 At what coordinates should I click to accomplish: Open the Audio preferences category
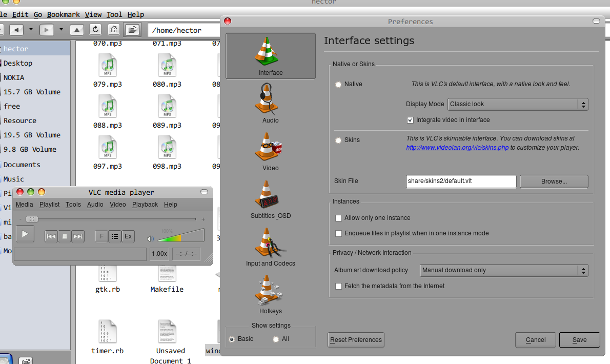(x=270, y=104)
